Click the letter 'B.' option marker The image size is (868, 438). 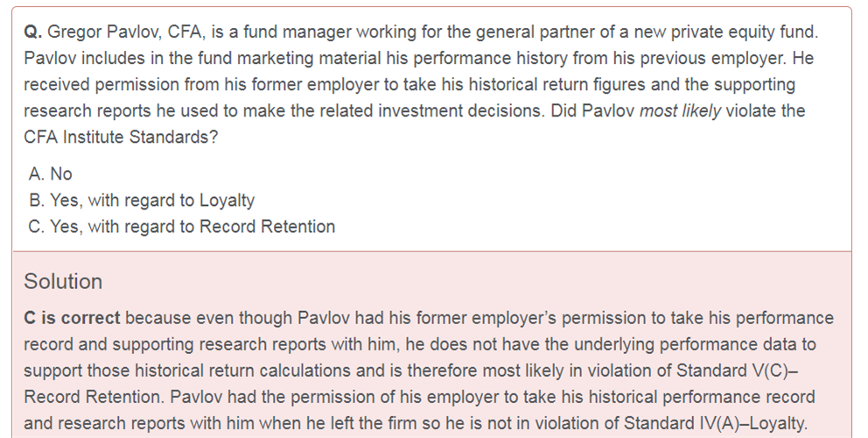point(37,200)
